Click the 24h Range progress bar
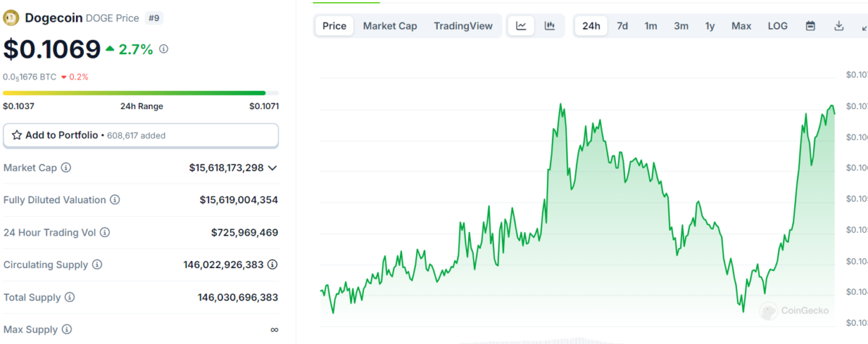Image resolution: width=868 pixels, height=344 pixels. pos(141,93)
